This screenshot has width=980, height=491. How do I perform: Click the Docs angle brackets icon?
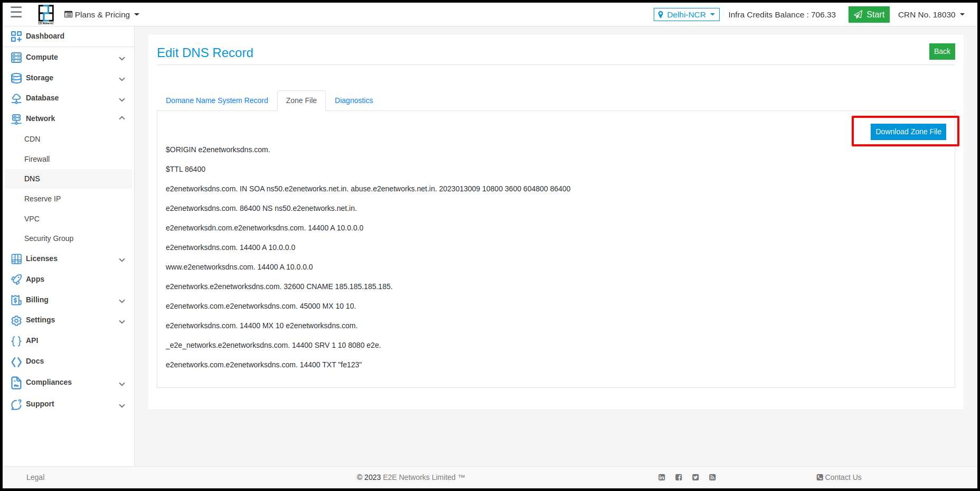[16, 362]
